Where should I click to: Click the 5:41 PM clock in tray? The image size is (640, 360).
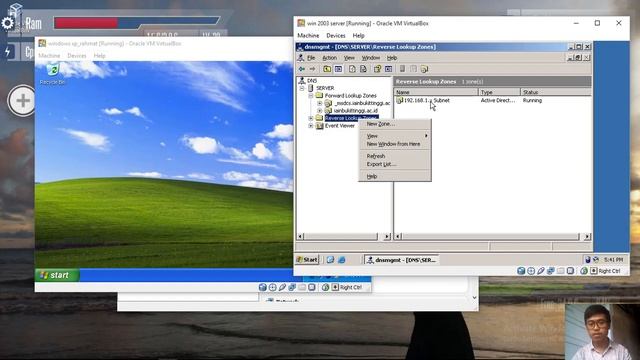(613, 260)
